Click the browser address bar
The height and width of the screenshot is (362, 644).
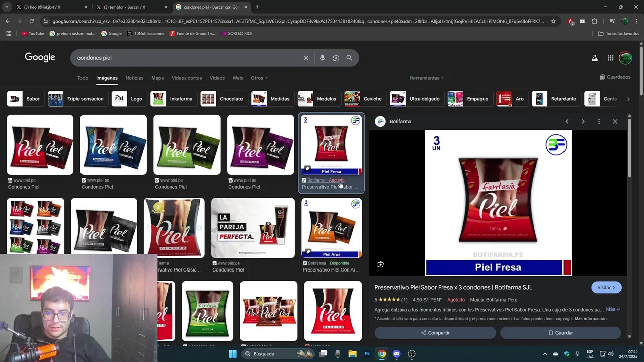click(297, 21)
